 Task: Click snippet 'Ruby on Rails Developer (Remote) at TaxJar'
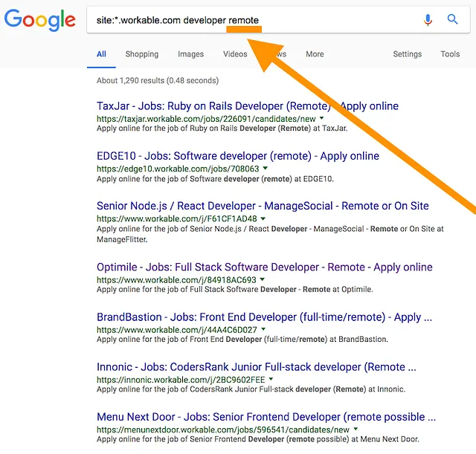(x=222, y=129)
